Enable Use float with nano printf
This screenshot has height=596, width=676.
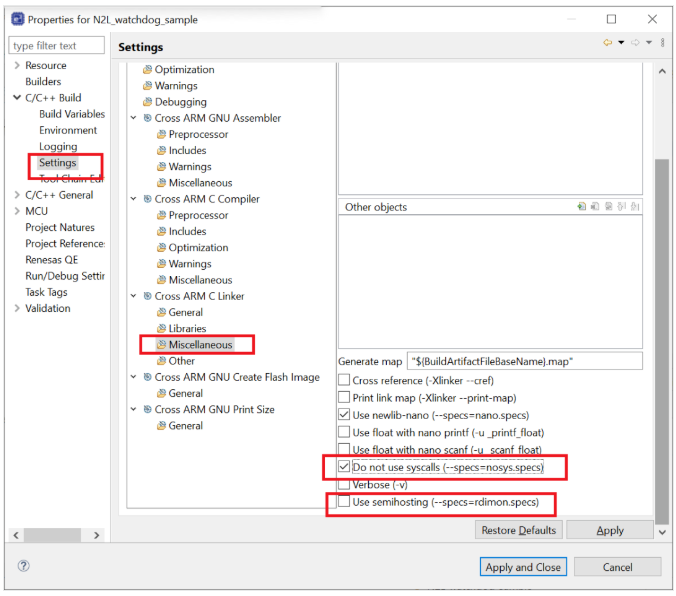344,432
